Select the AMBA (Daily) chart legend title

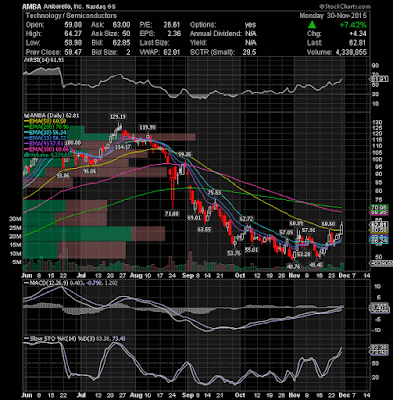click(x=51, y=116)
